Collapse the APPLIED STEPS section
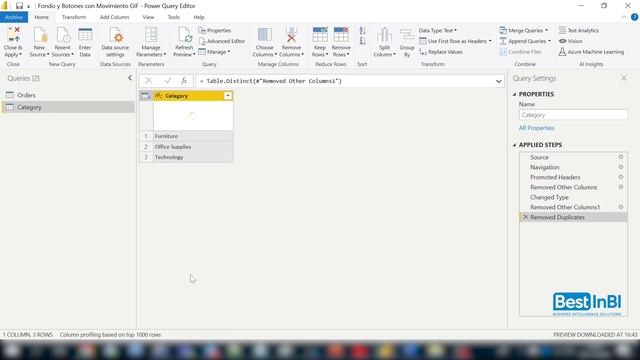The width and height of the screenshot is (640, 360). pyautogui.click(x=514, y=145)
